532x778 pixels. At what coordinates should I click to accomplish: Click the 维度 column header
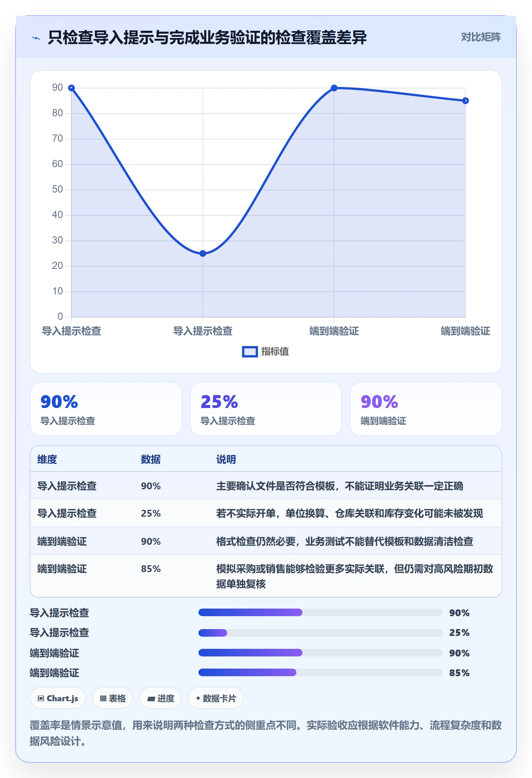[x=47, y=459]
